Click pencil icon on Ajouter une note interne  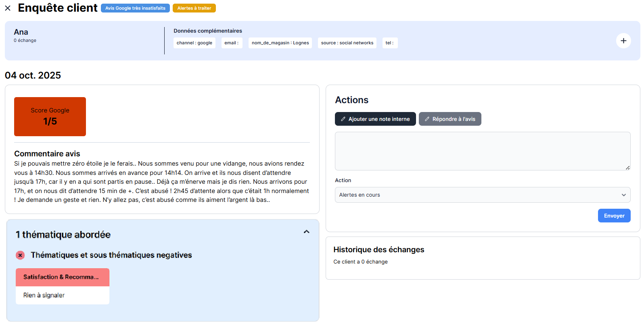[x=343, y=119]
